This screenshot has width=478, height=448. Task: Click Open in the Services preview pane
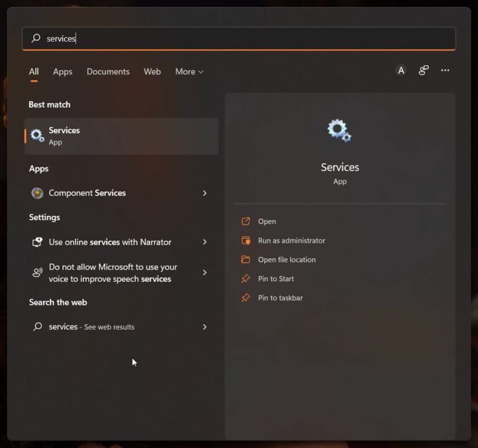click(267, 222)
